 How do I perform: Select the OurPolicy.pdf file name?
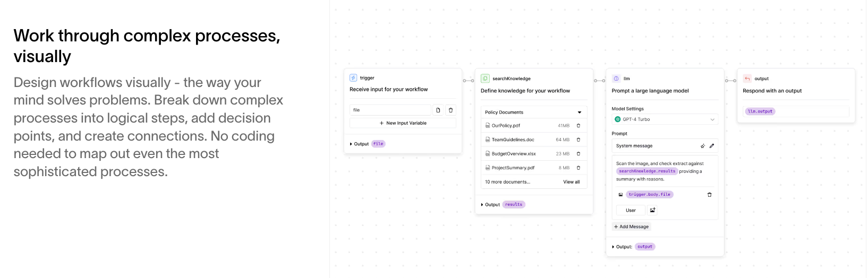coord(506,126)
